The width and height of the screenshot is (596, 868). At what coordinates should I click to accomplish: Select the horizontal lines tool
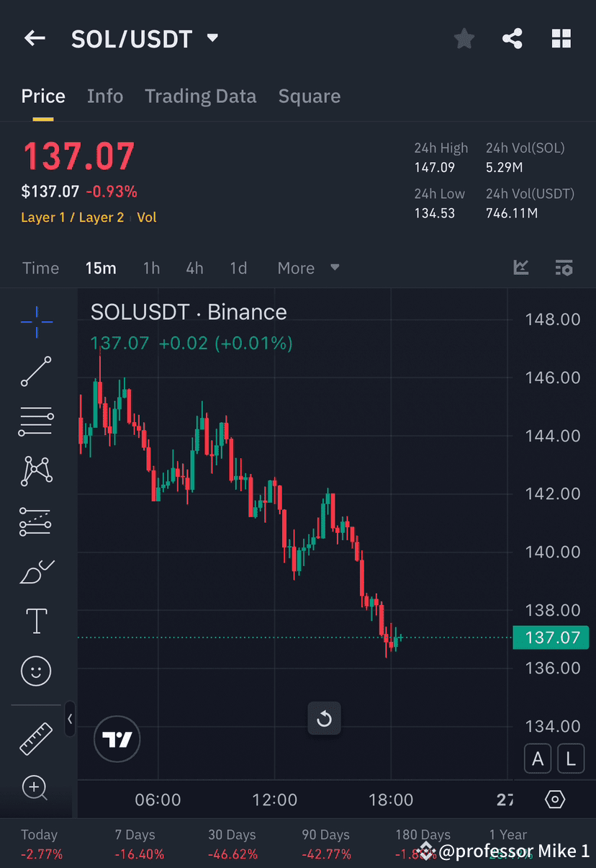[35, 421]
